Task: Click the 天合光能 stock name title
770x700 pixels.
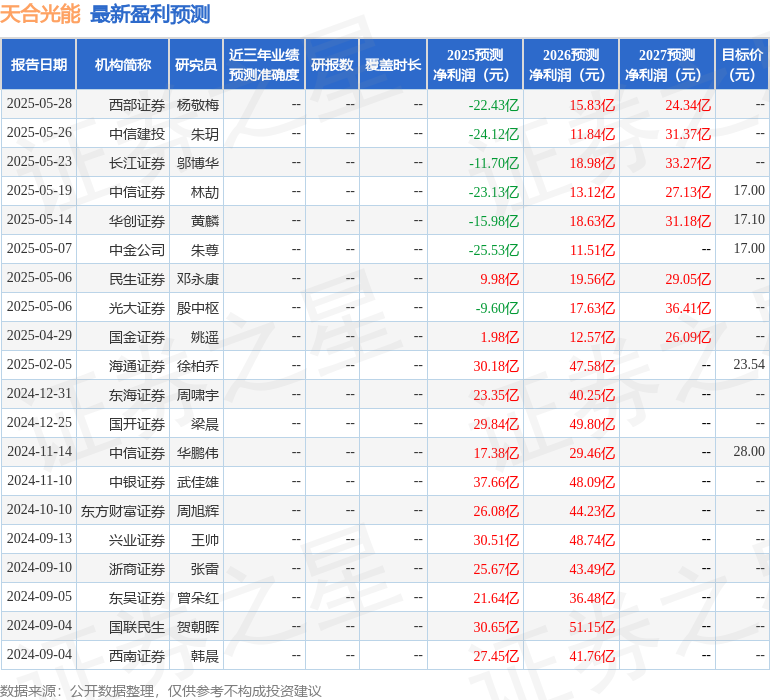Action: pyautogui.click(x=41, y=15)
